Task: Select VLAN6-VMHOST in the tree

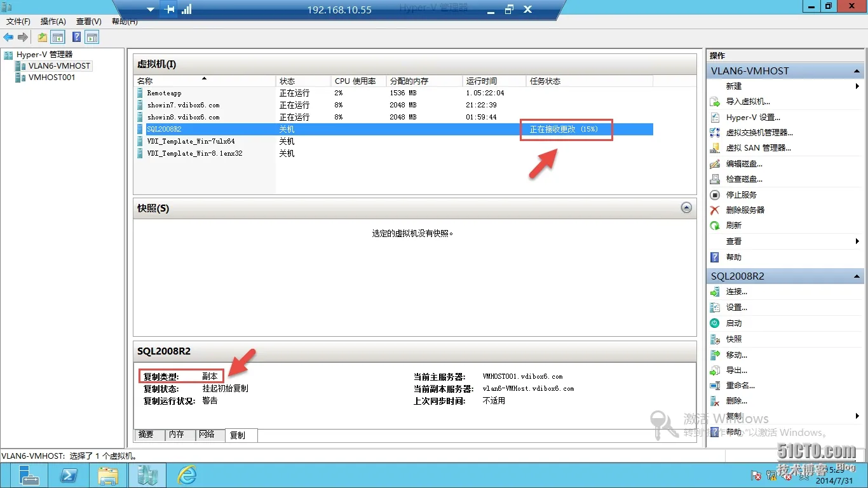Action: [59, 66]
